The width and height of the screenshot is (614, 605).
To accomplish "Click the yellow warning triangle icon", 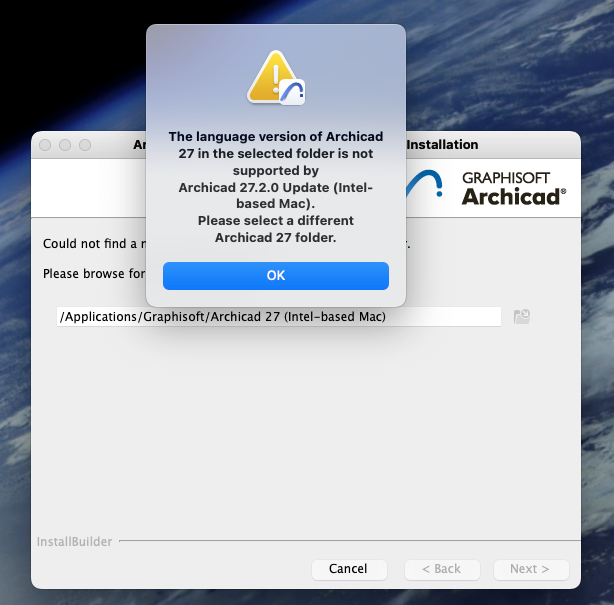I will click(276, 78).
